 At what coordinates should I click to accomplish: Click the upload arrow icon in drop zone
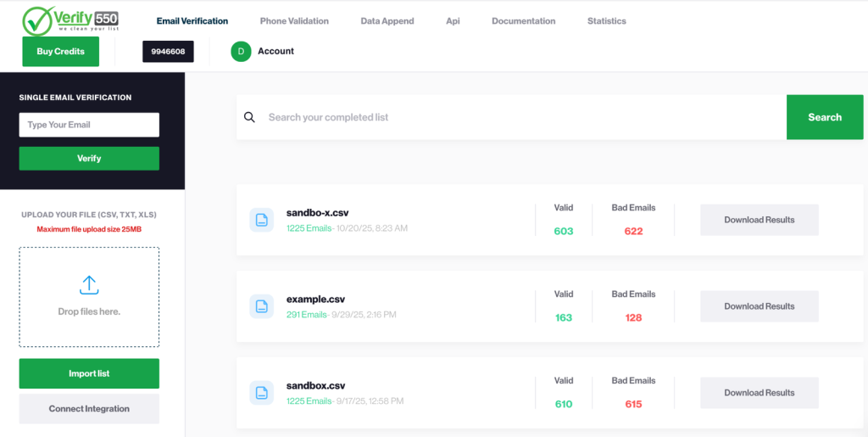pyautogui.click(x=89, y=285)
